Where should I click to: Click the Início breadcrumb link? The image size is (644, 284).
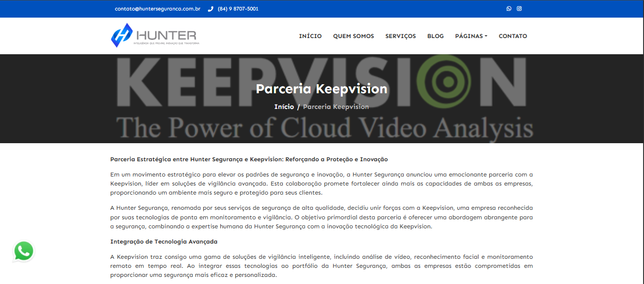[x=284, y=107]
